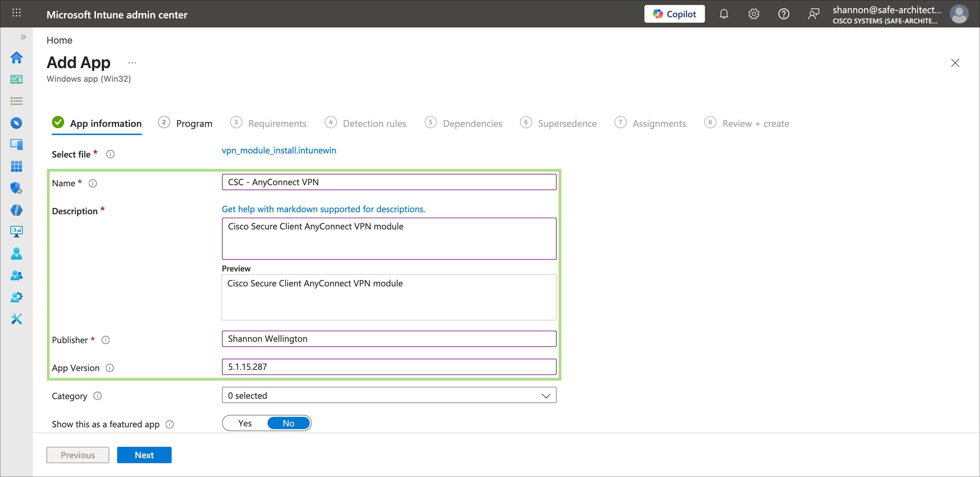Click the Name input field
The image size is (980, 477).
point(389,182)
